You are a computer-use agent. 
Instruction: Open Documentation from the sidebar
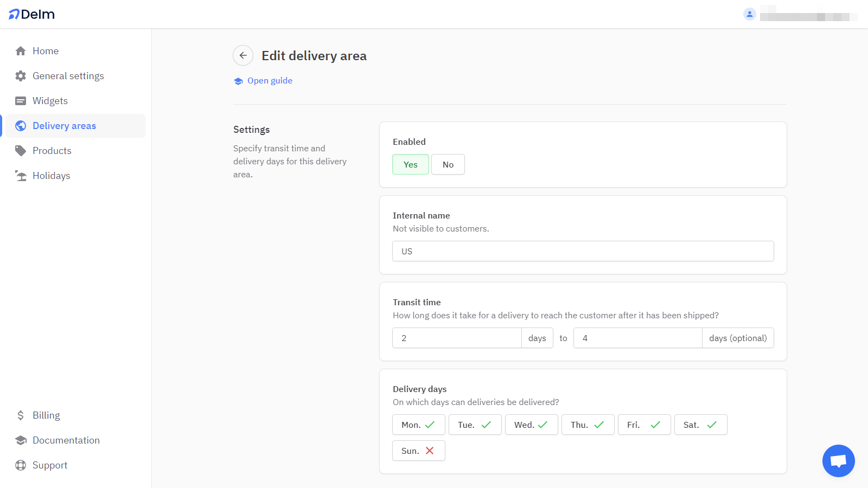click(x=66, y=440)
